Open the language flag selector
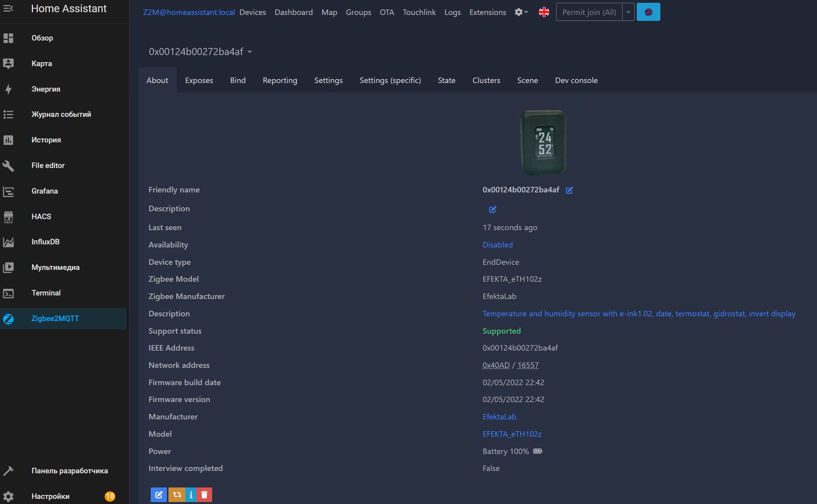 [x=544, y=12]
